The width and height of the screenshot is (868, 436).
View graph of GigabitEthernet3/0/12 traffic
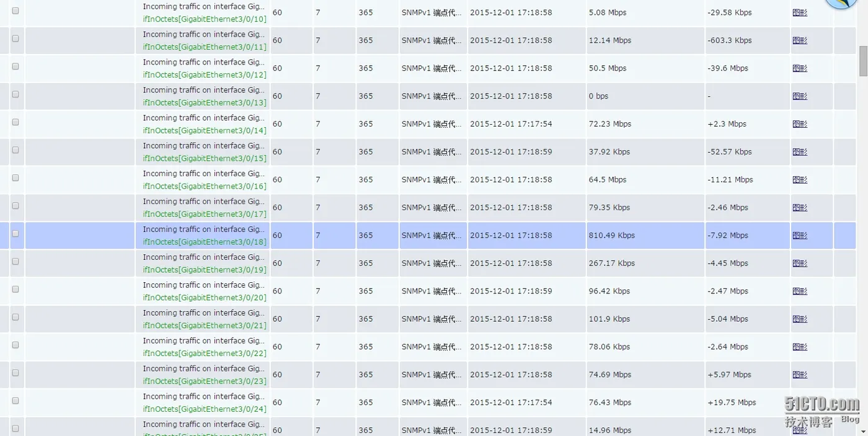800,68
